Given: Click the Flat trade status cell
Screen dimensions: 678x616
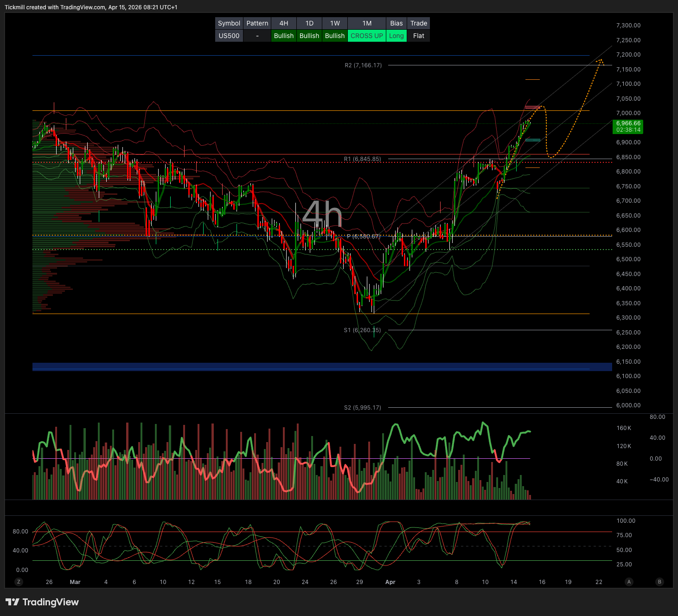Looking at the screenshot, I should coord(418,36).
